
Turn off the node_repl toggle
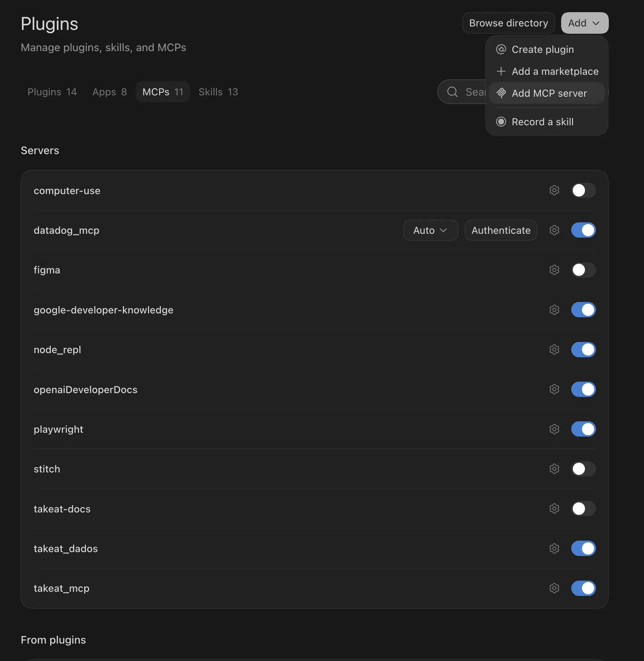[x=583, y=350]
